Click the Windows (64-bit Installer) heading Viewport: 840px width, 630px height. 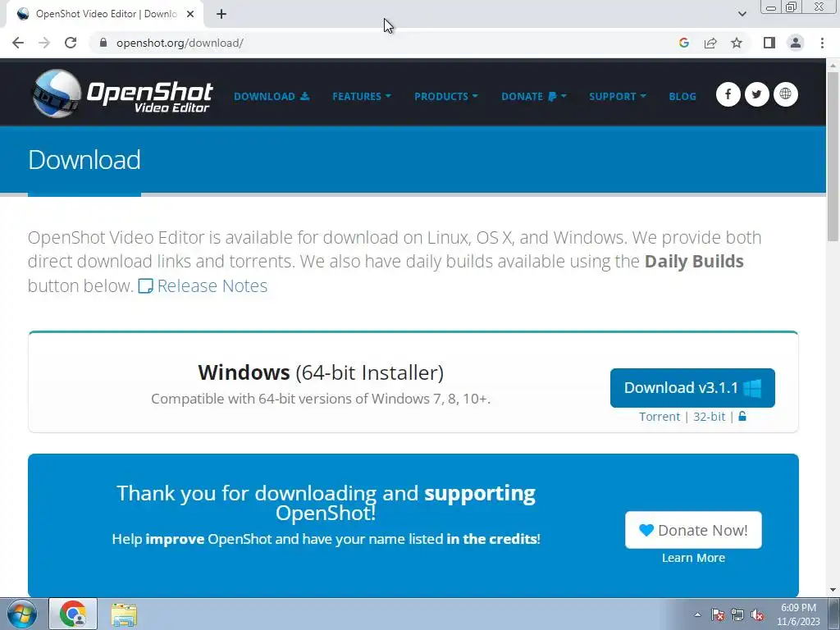pyautogui.click(x=321, y=372)
